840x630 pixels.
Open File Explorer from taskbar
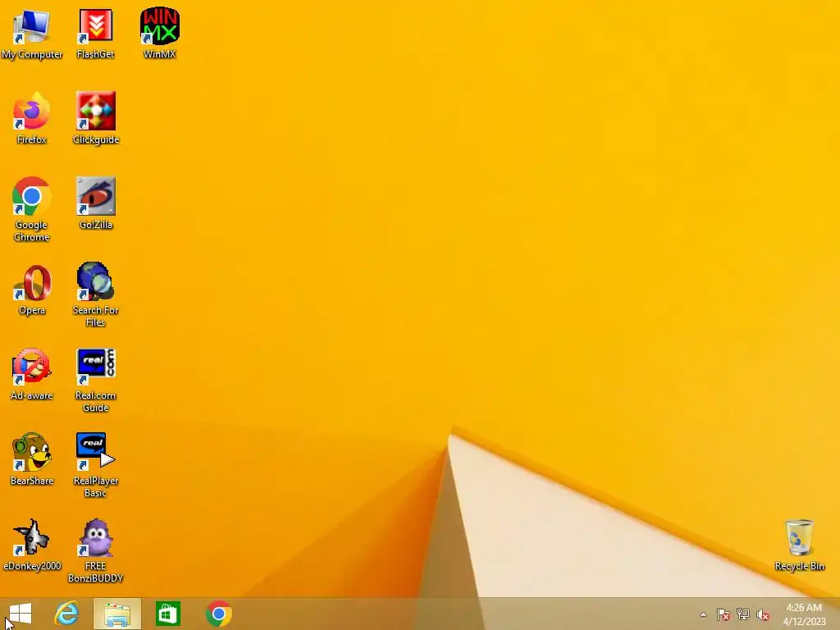coord(117,614)
